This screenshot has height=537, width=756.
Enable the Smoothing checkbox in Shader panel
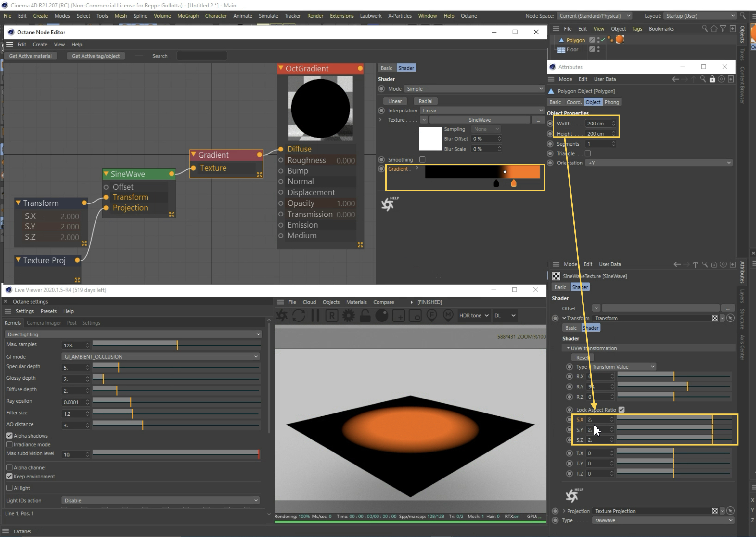[422, 159]
